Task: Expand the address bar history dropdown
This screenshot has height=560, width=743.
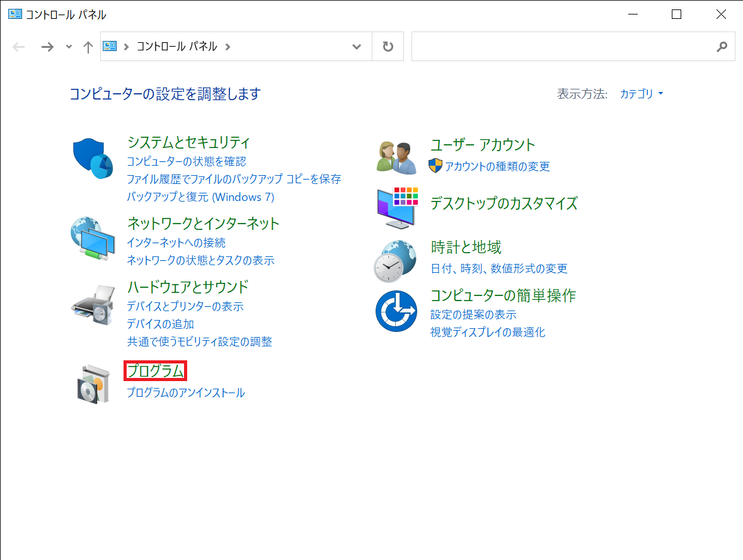Action: click(357, 47)
